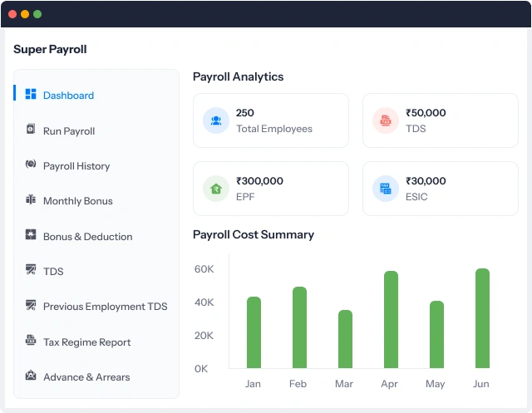Go to Advance & Arrears

(x=86, y=376)
